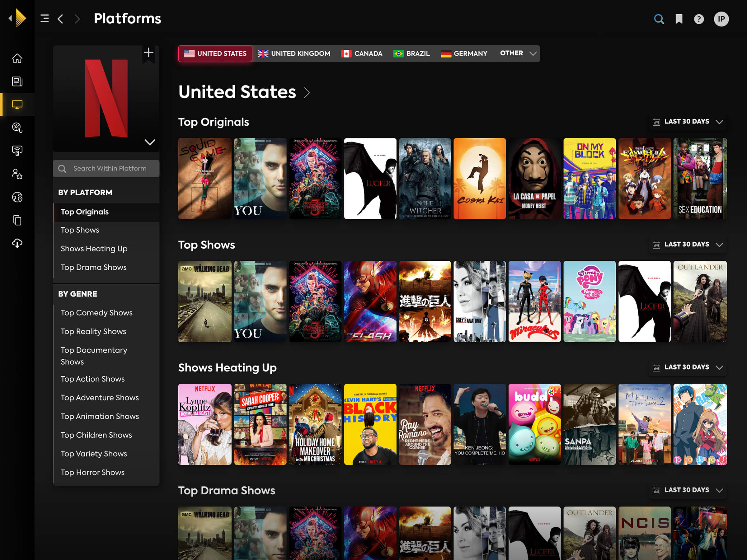Open the Squid Game poster thumbnail
747x560 pixels.
[x=205, y=179]
